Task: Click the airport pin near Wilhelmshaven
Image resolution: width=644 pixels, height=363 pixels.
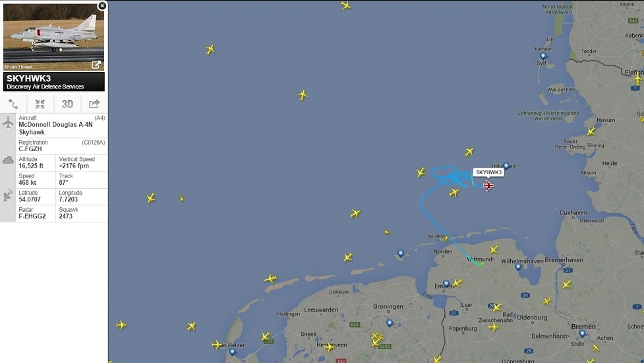Action: 518,267
